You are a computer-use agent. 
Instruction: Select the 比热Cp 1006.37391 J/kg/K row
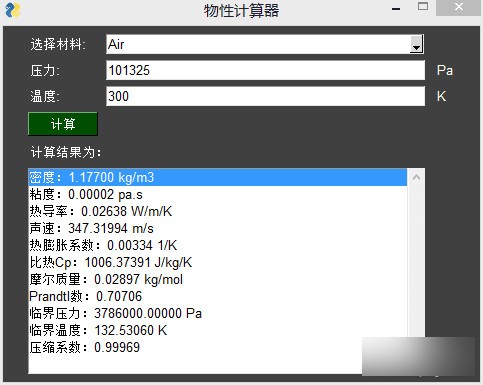[x=218, y=262]
